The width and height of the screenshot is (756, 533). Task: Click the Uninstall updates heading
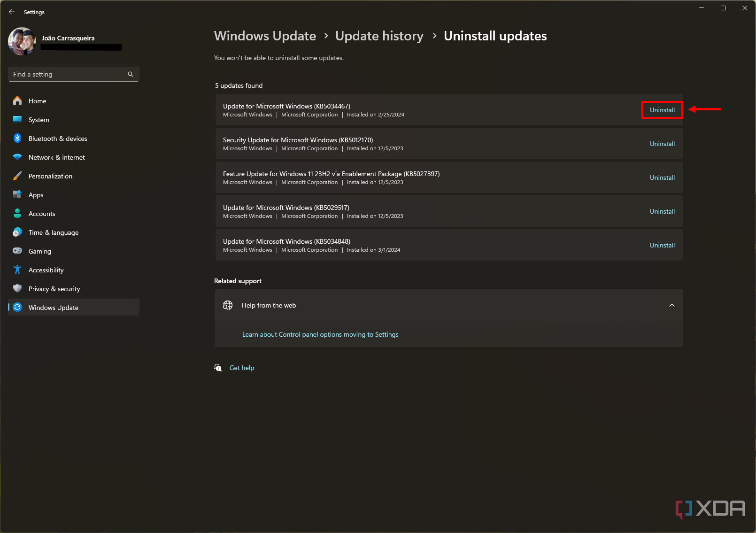pos(495,36)
